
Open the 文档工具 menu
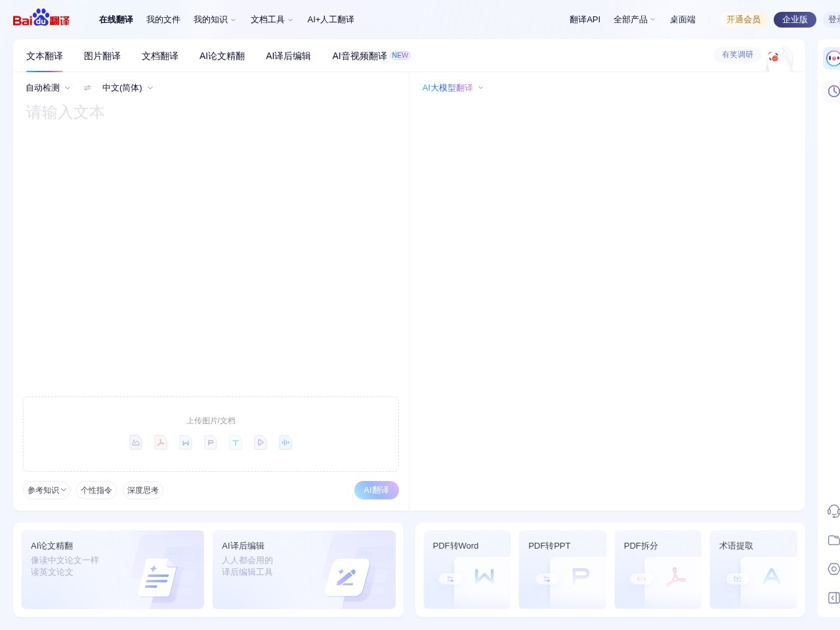click(268, 19)
